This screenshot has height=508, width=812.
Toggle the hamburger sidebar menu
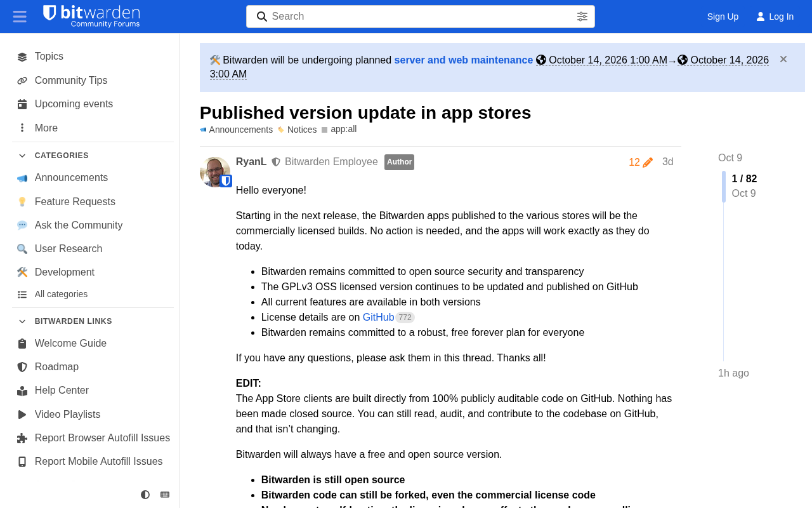20,17
